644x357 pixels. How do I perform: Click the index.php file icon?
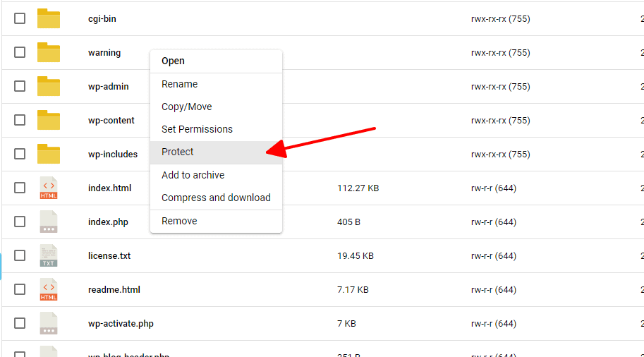(49, 222)
